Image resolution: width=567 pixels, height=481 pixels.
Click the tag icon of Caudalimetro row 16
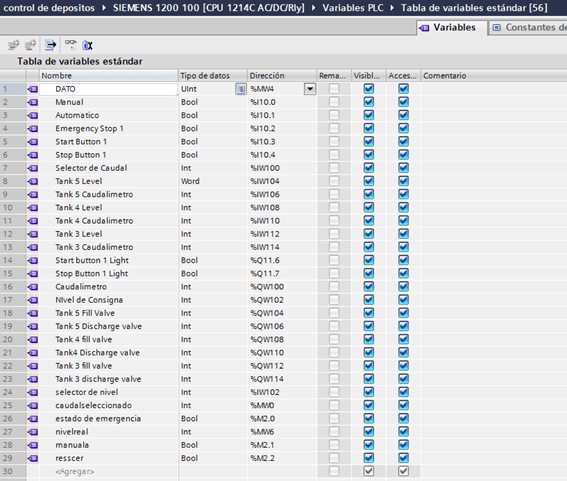[33, 287]
